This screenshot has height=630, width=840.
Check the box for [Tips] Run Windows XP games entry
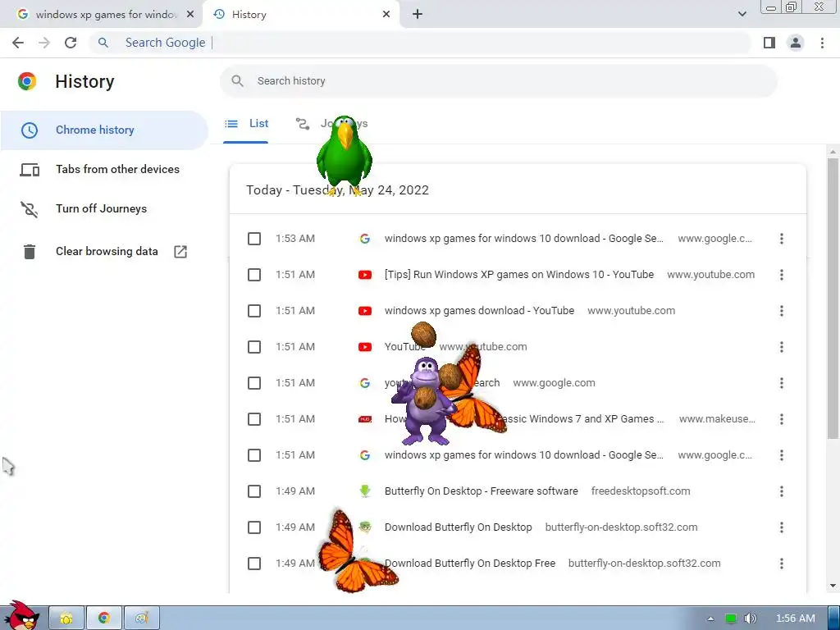pyautogui.click(x=254, y=275)
